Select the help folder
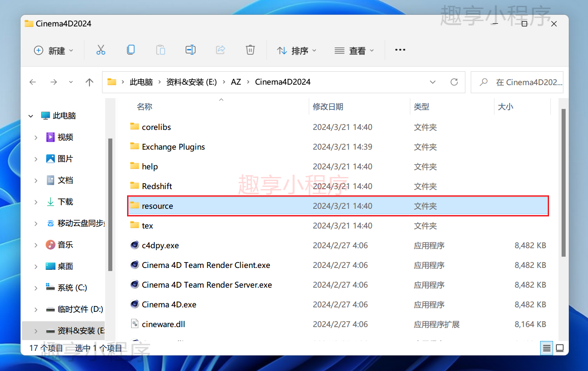588x371 pixels. (x=338, y=166)
